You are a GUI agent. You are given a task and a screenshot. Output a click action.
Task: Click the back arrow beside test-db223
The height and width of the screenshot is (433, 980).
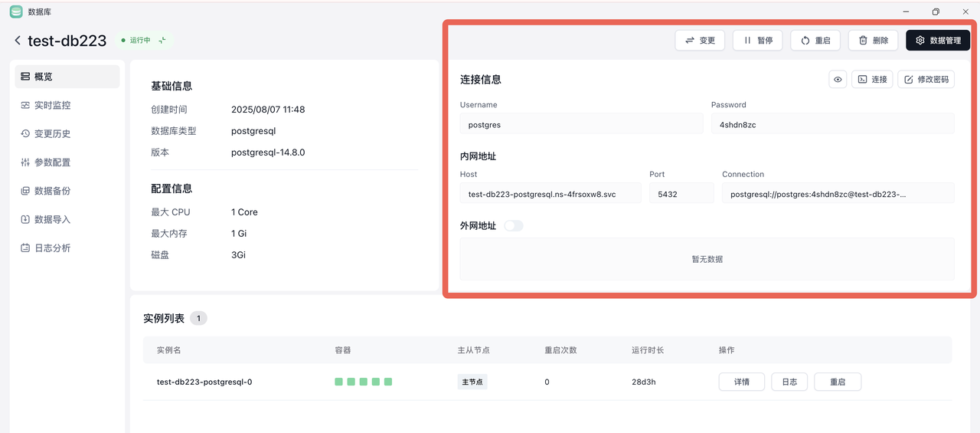click(18, 41)
